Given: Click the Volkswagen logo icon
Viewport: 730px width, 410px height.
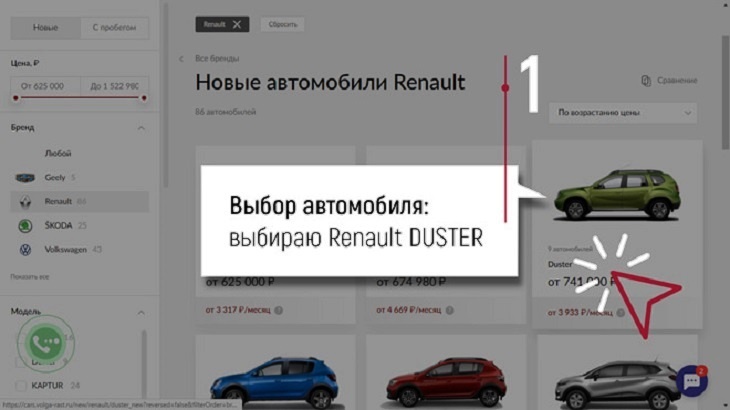Looking at the screenshot, I should click(25, 250).
